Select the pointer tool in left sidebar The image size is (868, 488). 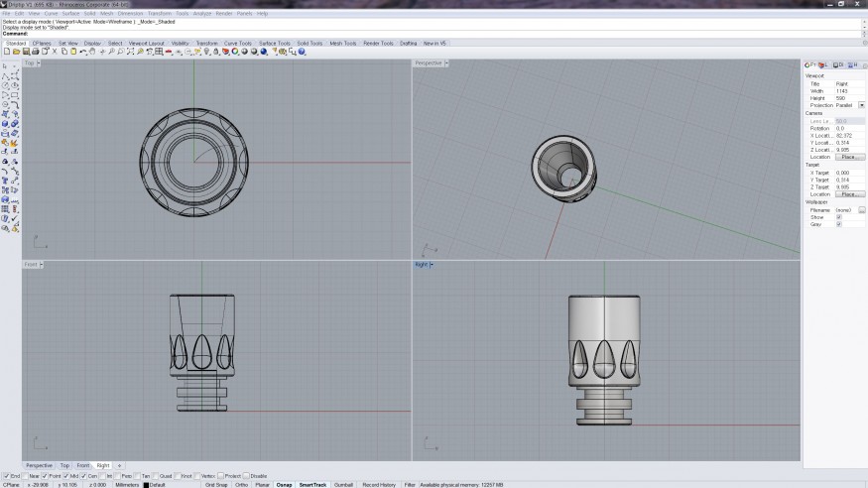tap(5, 65)
